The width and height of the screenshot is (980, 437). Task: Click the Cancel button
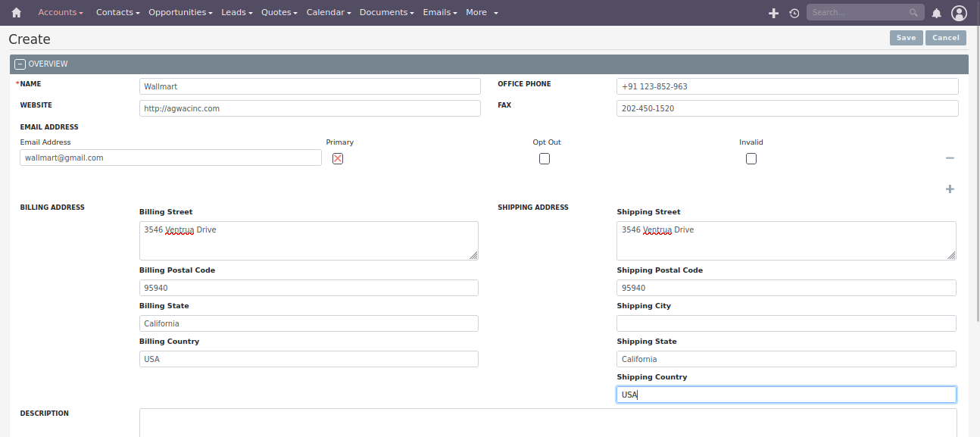[x=945, y=38]
